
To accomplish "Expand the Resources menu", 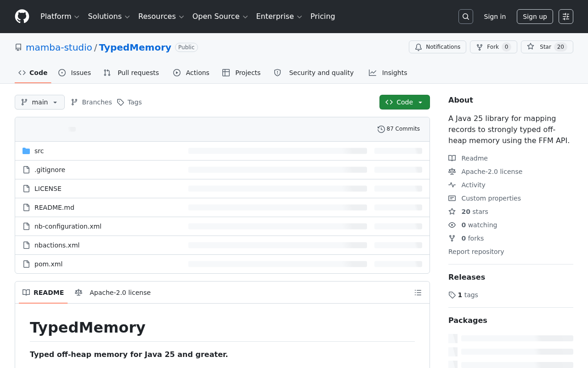I will pos(161,17).
